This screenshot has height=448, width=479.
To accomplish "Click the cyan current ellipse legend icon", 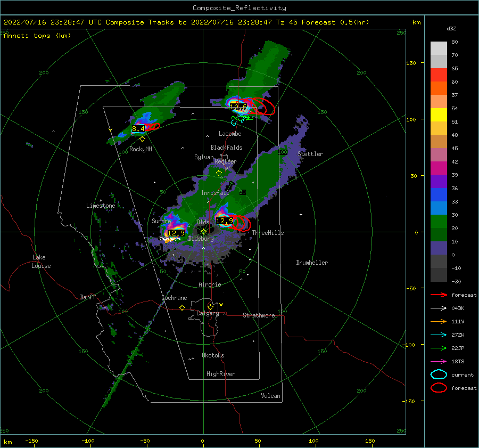I will click(x=439, y=374).
